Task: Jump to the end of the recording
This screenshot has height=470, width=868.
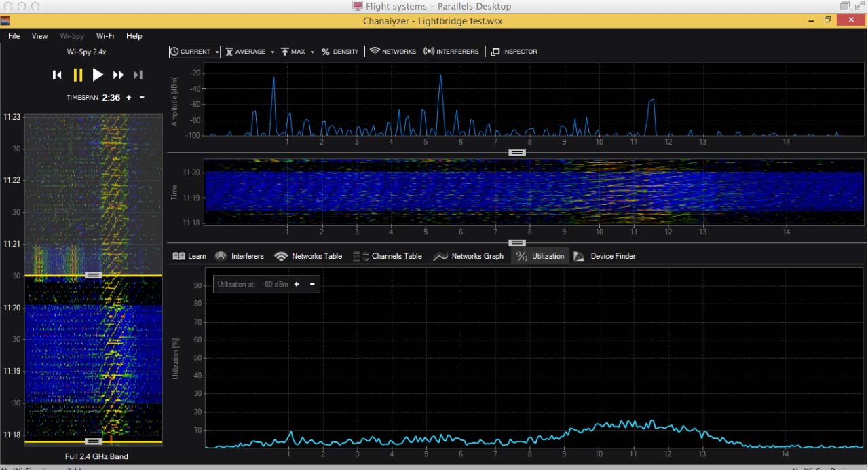Action: [138, 75]
